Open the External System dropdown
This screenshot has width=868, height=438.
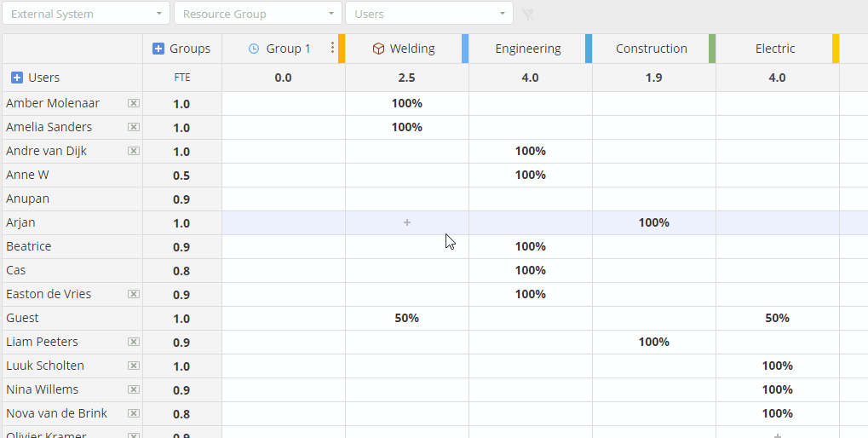[86, 14]
